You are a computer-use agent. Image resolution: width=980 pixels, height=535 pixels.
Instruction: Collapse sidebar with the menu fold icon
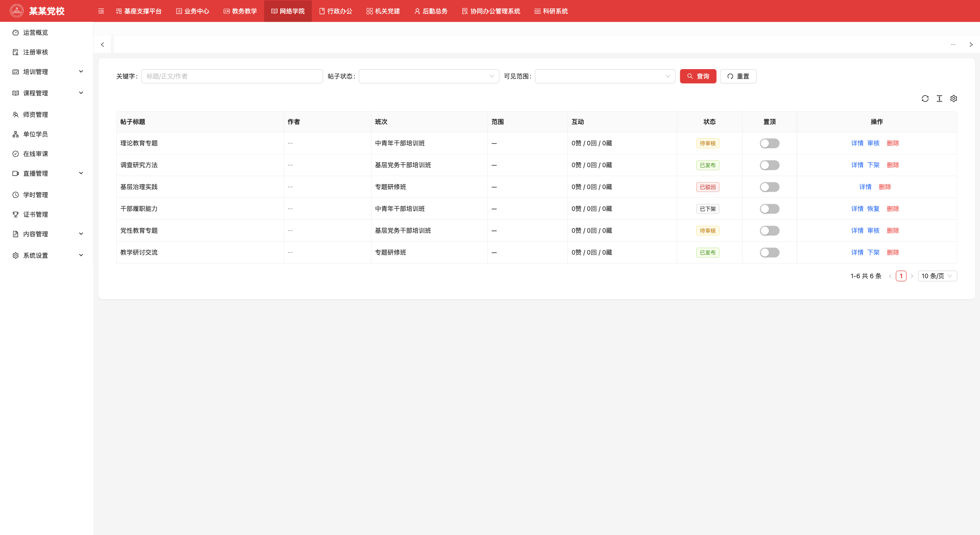[x=101, y=11]
